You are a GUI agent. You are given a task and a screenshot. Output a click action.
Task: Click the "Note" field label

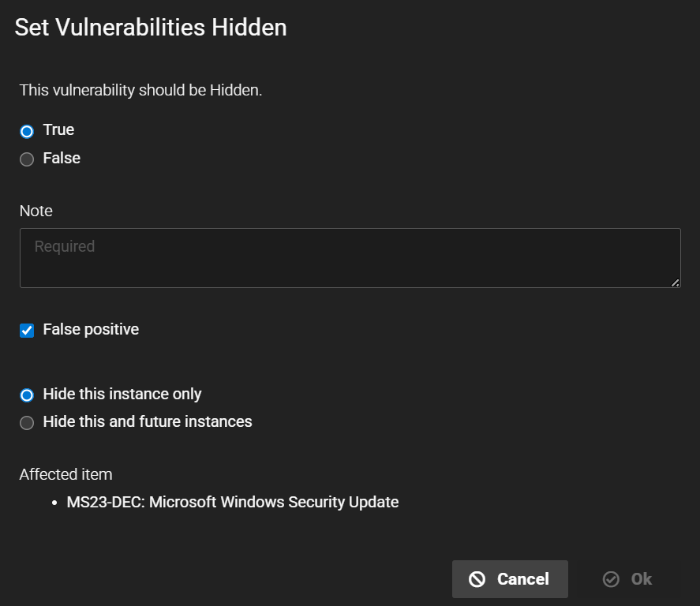(x=36, y=211)
